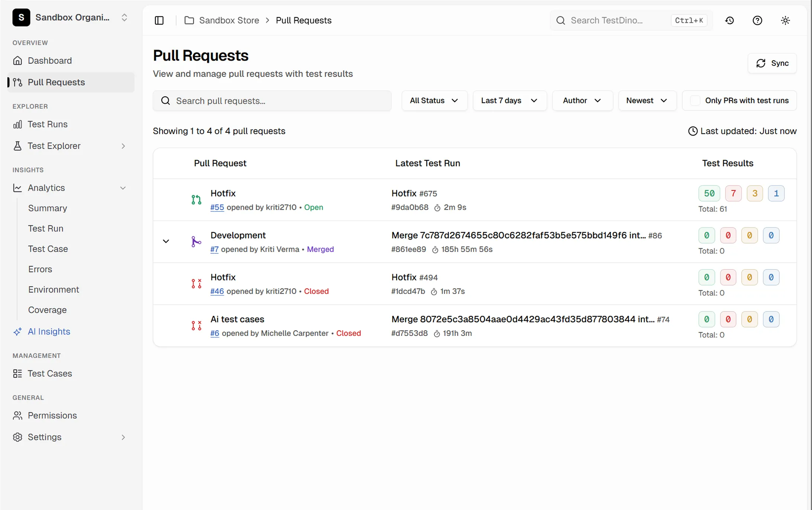The width and height of the screenshot is (812, 510).
Task: Toggle the sidebar panel icon
Action: click(x=159, y=20)
